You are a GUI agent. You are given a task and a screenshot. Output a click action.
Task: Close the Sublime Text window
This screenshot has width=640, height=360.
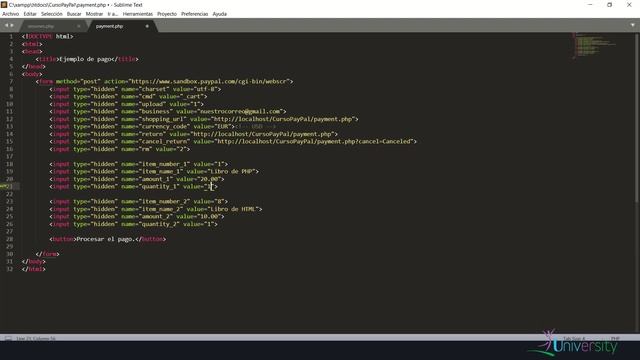[629, 4]
